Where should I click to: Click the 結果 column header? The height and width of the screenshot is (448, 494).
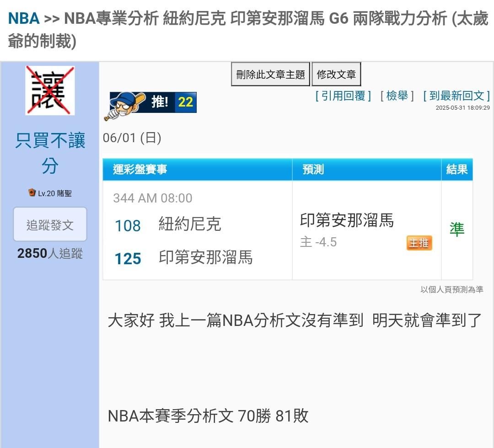pos(457,170)
